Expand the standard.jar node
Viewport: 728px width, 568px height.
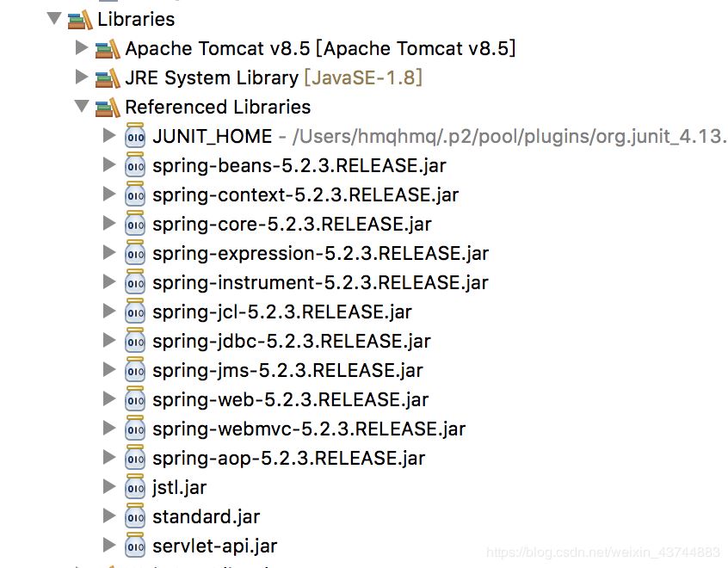[108, 516]
